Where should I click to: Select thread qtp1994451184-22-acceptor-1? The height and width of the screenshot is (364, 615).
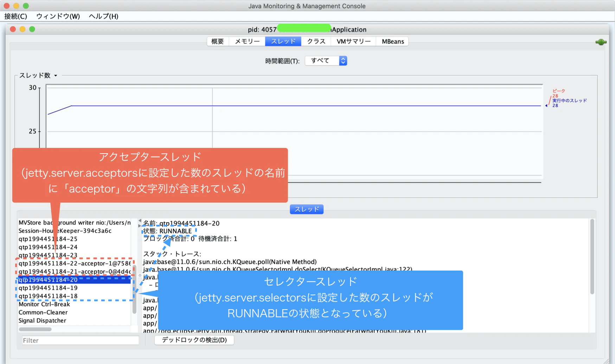coord(75,264)
